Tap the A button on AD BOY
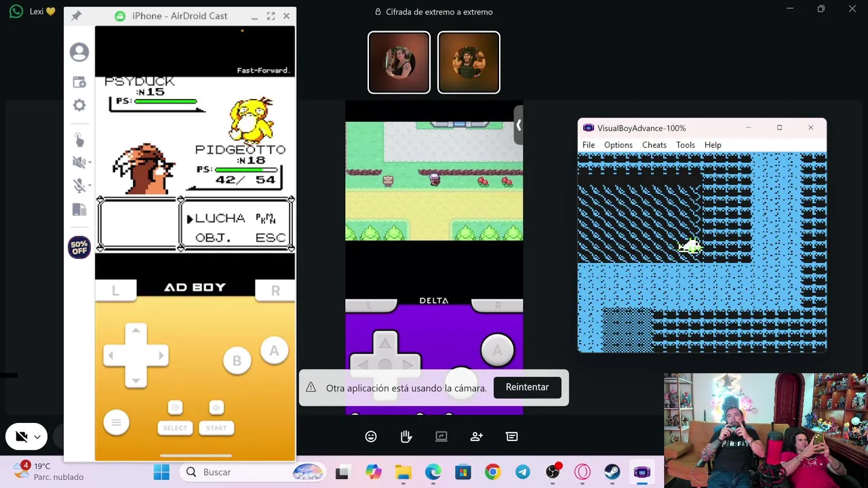 (x=274, y=350)
